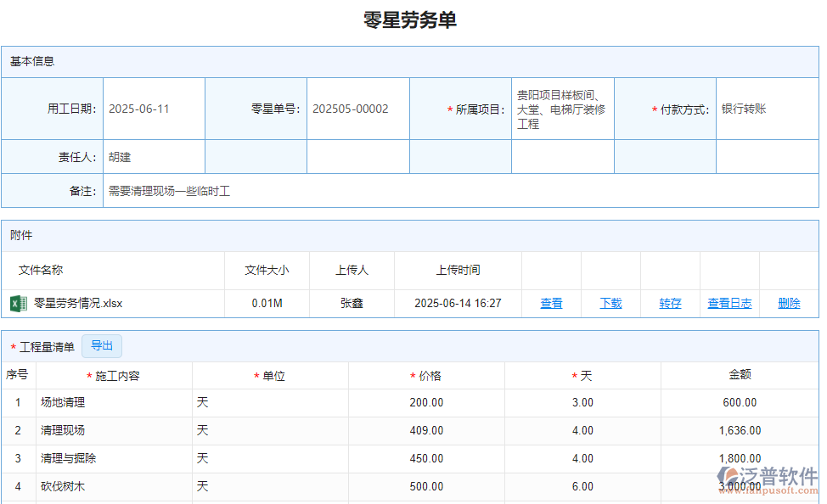
Task: Select the 场地清理 cell in row 1
Action: [x=114, y=402]
